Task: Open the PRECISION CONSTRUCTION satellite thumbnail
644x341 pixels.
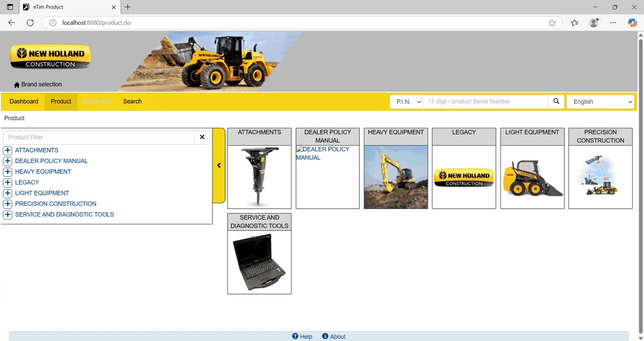Action: click(600, 177)
